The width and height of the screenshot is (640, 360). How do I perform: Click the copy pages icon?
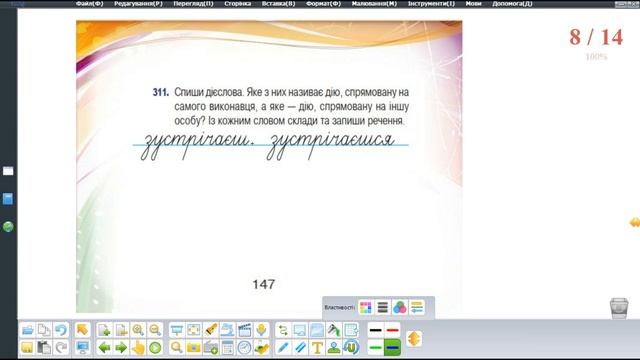click(44, 330)
